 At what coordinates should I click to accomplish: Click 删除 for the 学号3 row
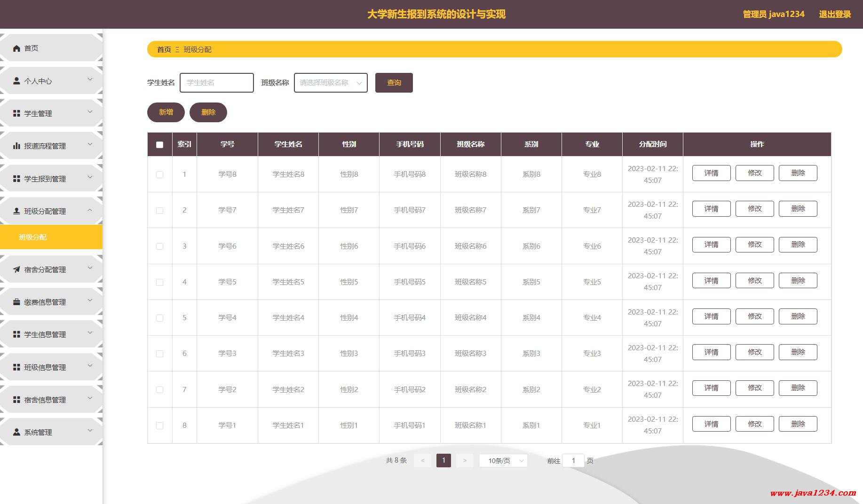798,352
